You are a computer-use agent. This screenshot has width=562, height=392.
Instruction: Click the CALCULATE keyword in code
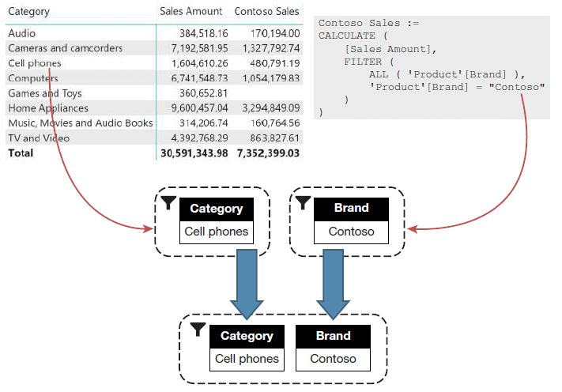(x=347, y=36)
